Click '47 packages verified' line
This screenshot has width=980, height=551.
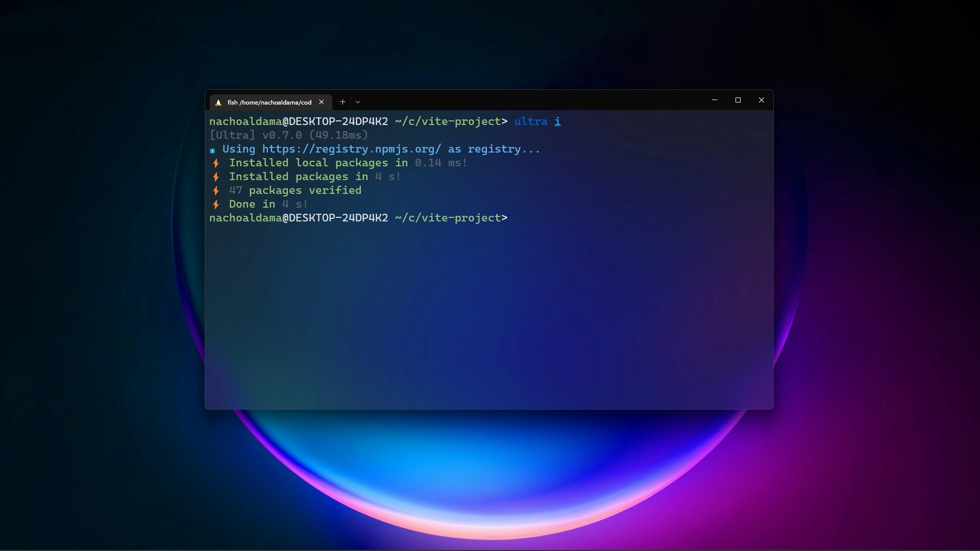pos(295,190)
